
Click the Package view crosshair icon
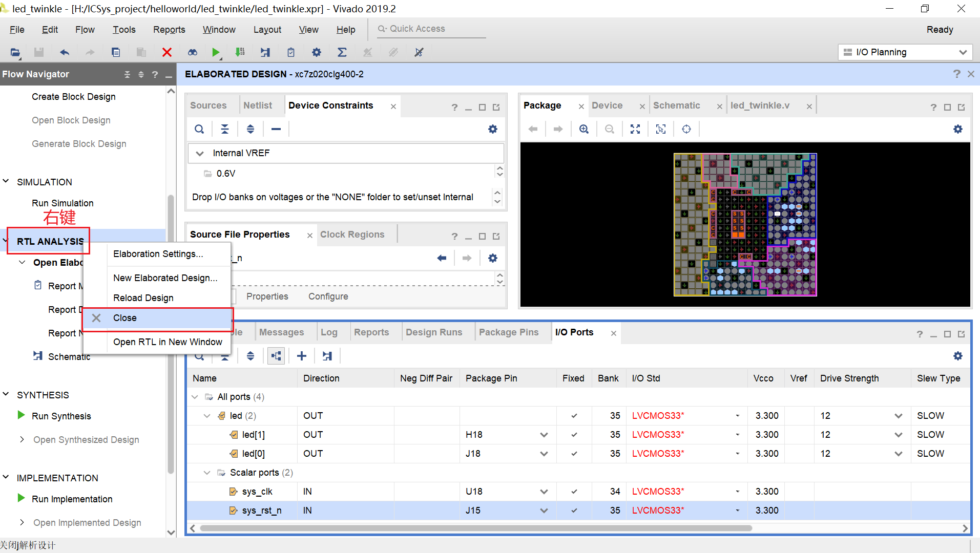[x=686, y=129]
